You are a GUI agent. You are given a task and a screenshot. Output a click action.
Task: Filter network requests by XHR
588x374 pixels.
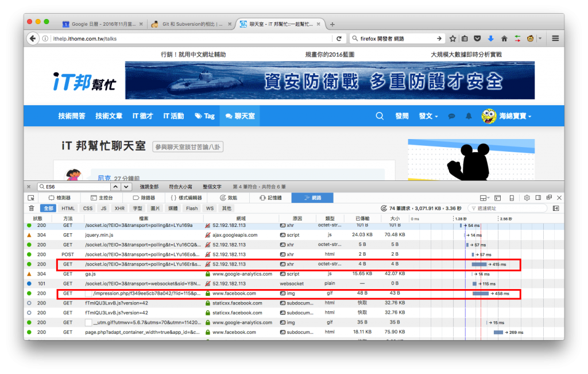coord(119,208)
